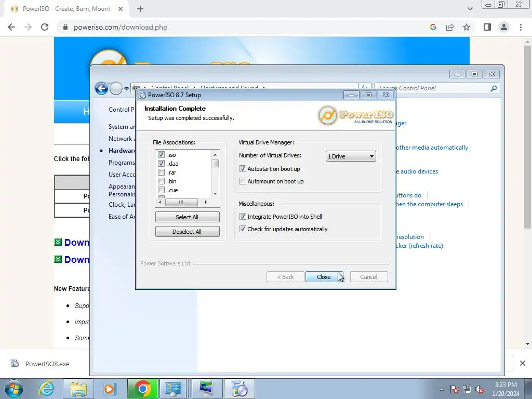The image size is (532, 399).
Task: Open Chrome profile avatar
Action: click(x=504, y=27)
